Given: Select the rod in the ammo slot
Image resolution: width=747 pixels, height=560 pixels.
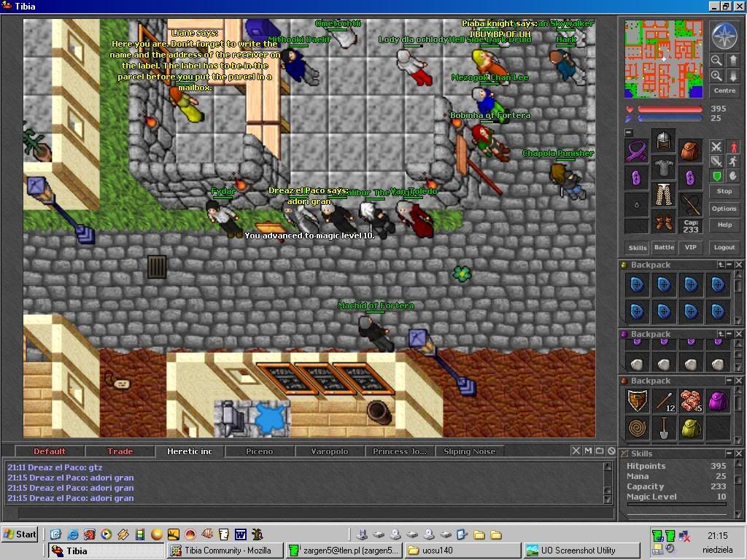Looking at the screenshot, I should [x=690, y=205].
